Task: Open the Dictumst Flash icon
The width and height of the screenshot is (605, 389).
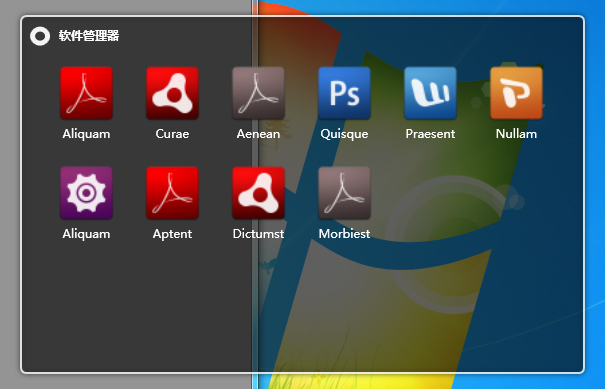Action: pyautogui.click(x=259, y=193)
